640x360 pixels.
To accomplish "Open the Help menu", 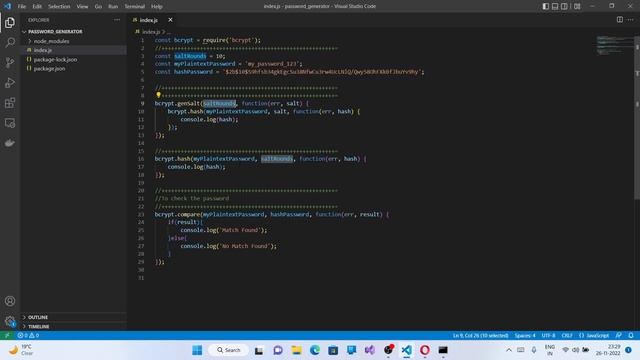I will click(x=157, y=6).
